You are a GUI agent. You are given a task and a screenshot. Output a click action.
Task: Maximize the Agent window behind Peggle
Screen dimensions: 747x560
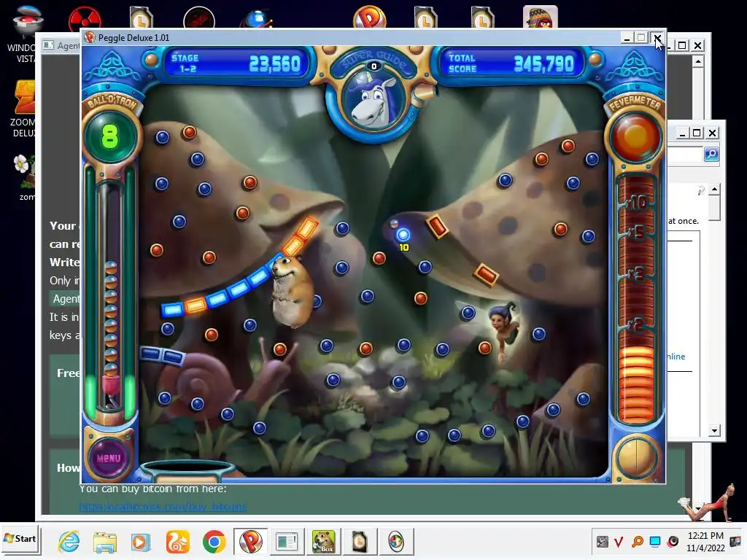[682, 45]
